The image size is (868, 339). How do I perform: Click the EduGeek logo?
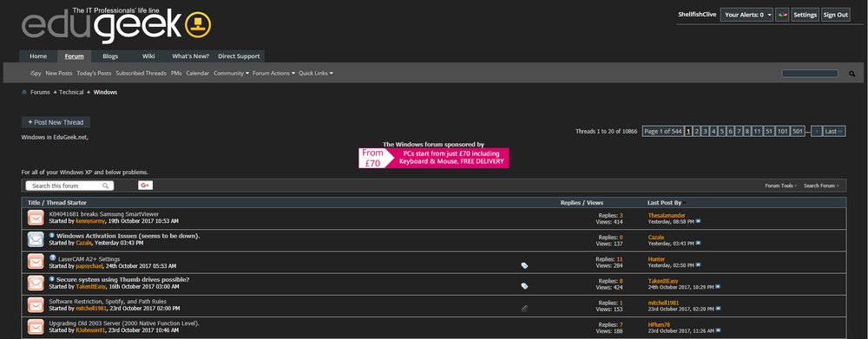tap(116, 25)
